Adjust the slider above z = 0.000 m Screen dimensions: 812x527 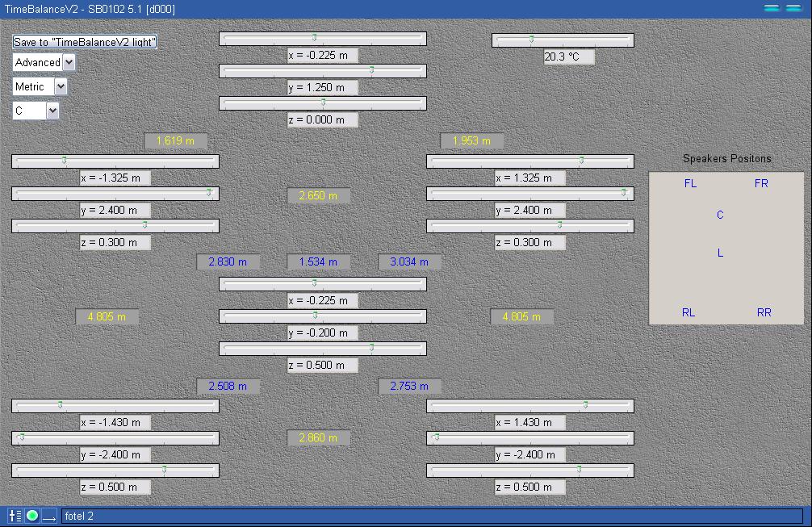click(x=323, y=103)
